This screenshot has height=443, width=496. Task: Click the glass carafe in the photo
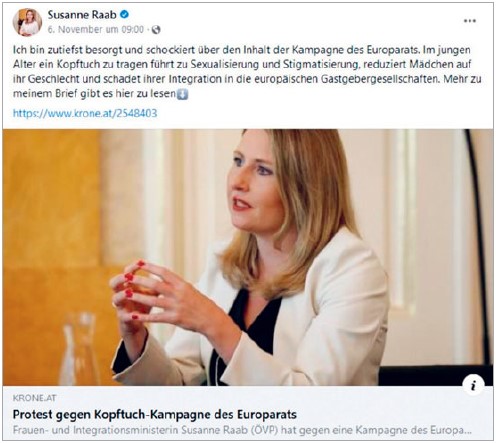coord(79,349)
